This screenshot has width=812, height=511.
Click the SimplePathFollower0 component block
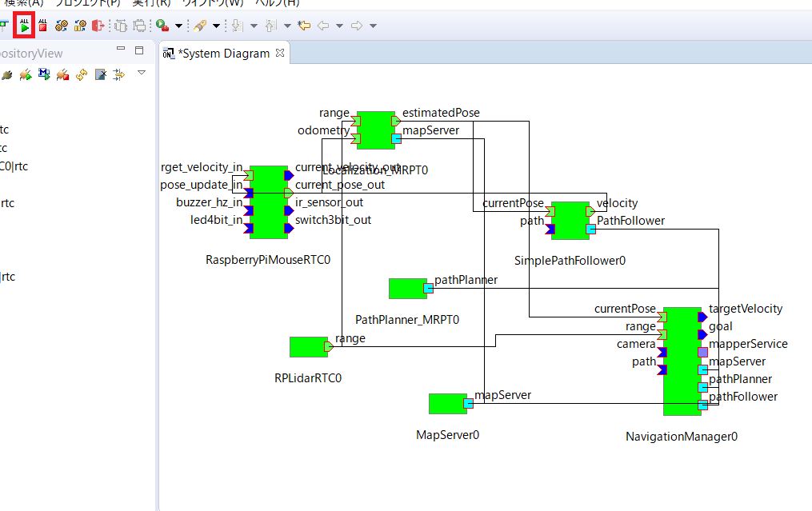point(569,220)
